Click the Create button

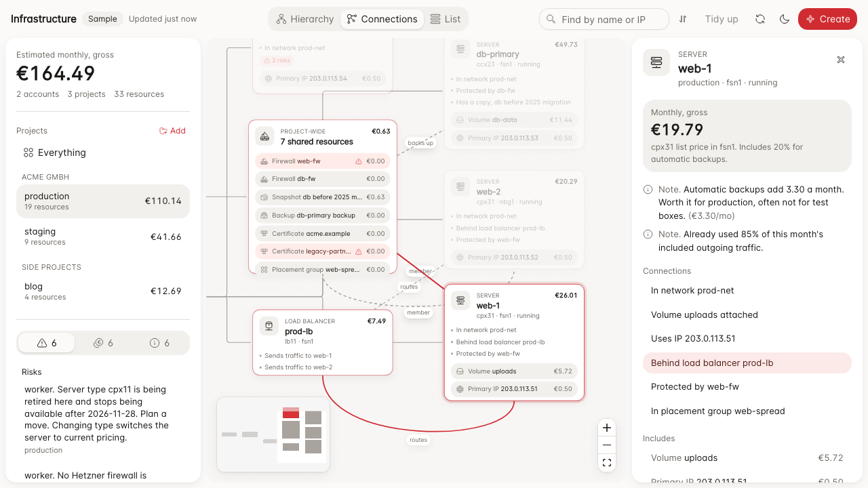coord(827,19)
